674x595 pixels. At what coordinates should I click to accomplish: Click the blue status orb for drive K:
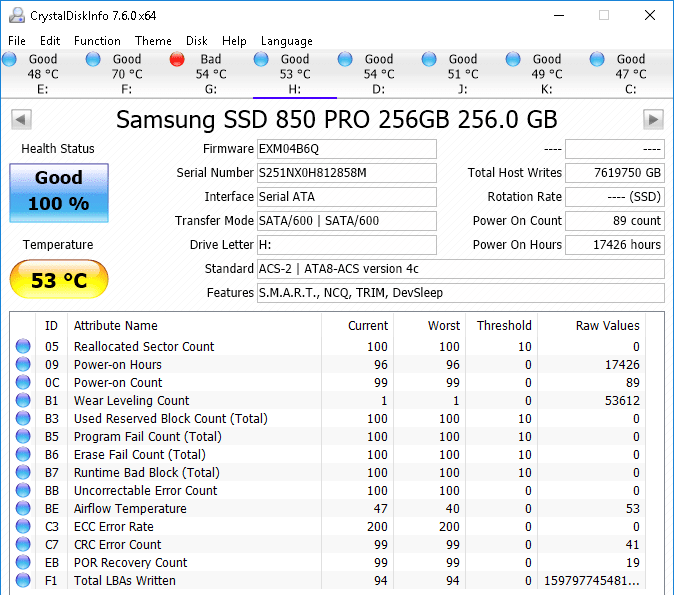[513, 59]
